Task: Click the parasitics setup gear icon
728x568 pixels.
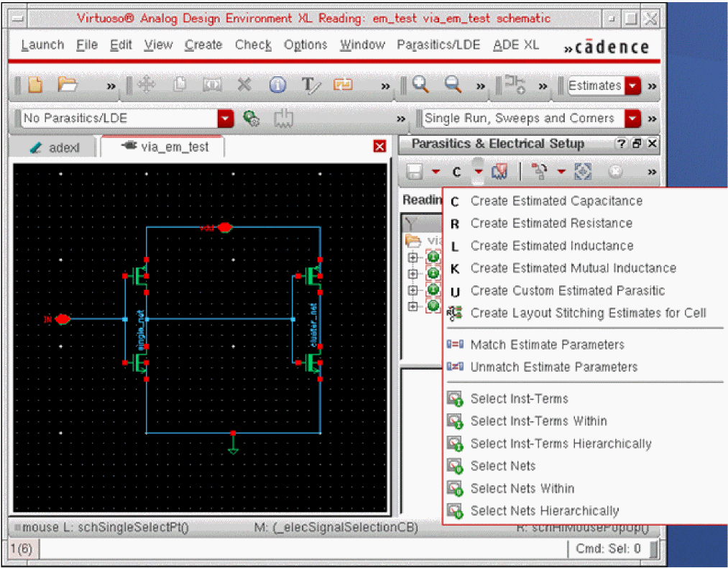Action: point(251,119)
